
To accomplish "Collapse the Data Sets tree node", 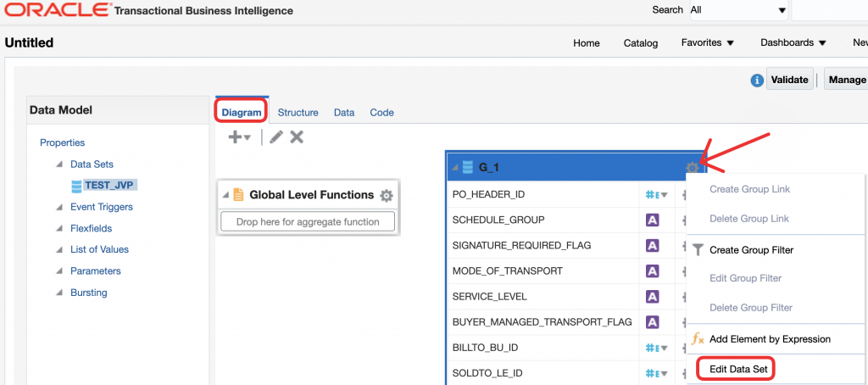I will 59,165.
